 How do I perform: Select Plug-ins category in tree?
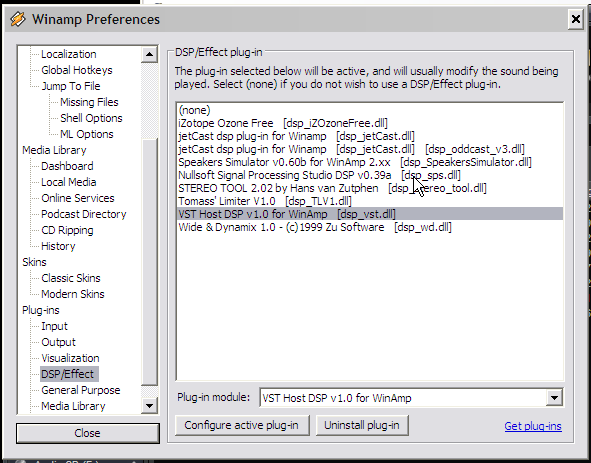[x=41, y=310]
